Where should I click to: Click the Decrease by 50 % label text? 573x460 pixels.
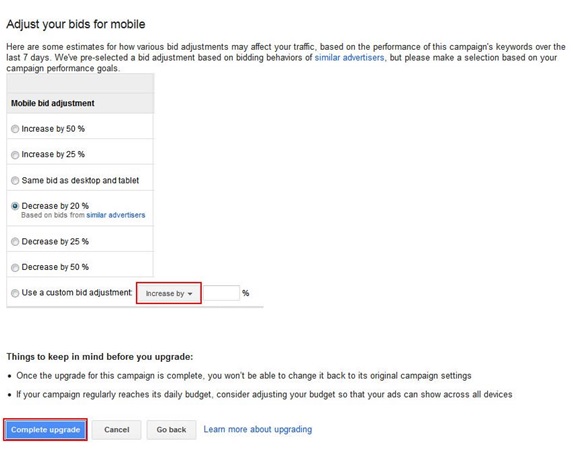coord(55,267)
